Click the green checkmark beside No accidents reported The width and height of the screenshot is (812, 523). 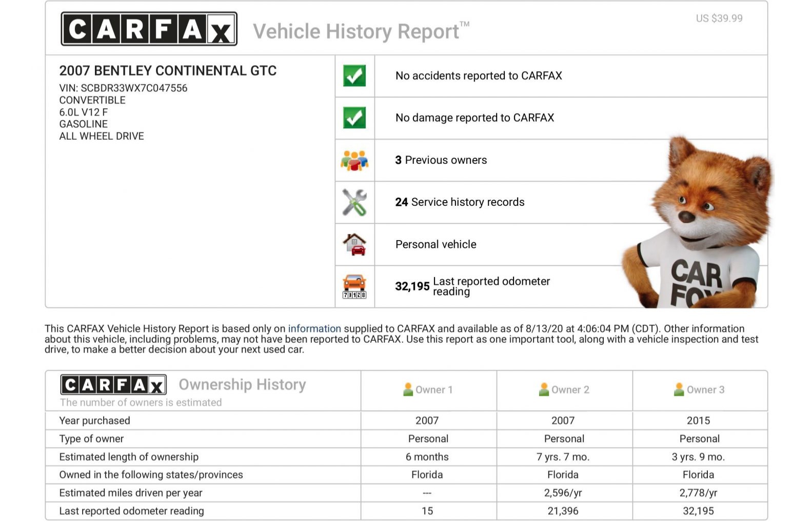point(354,75)
